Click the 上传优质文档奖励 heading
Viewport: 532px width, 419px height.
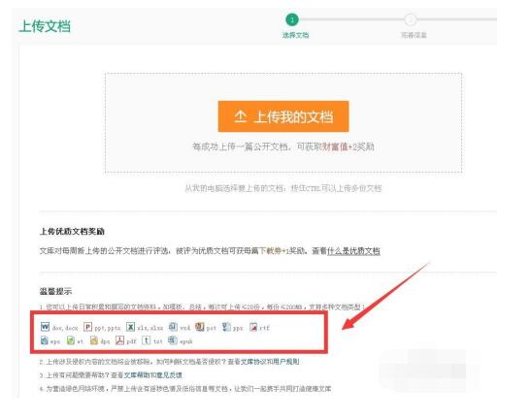pyautogui.click(x=72, y=232)
